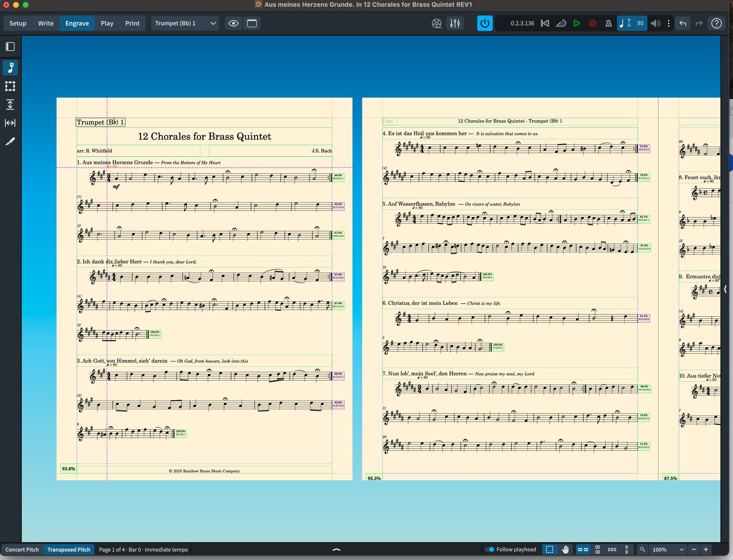733x560 pixels.
Task: Go to Play mode
Action: pos(107,23)
